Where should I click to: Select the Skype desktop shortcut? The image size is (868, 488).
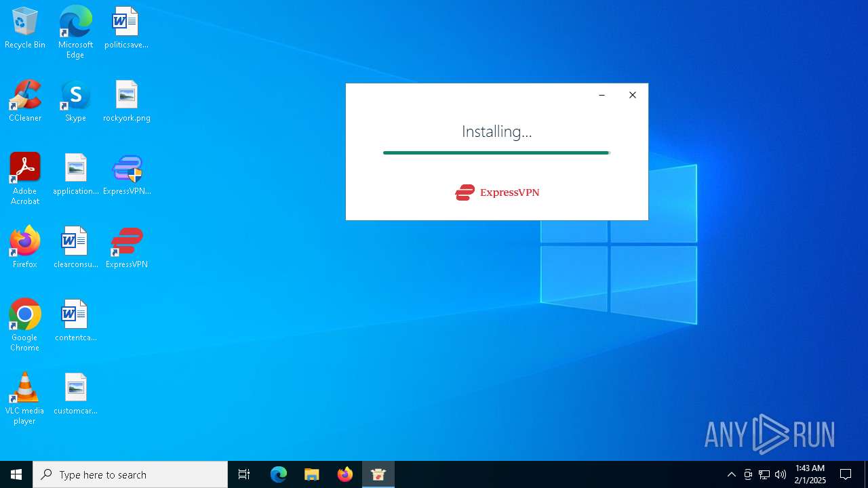[x=75, y=101]
